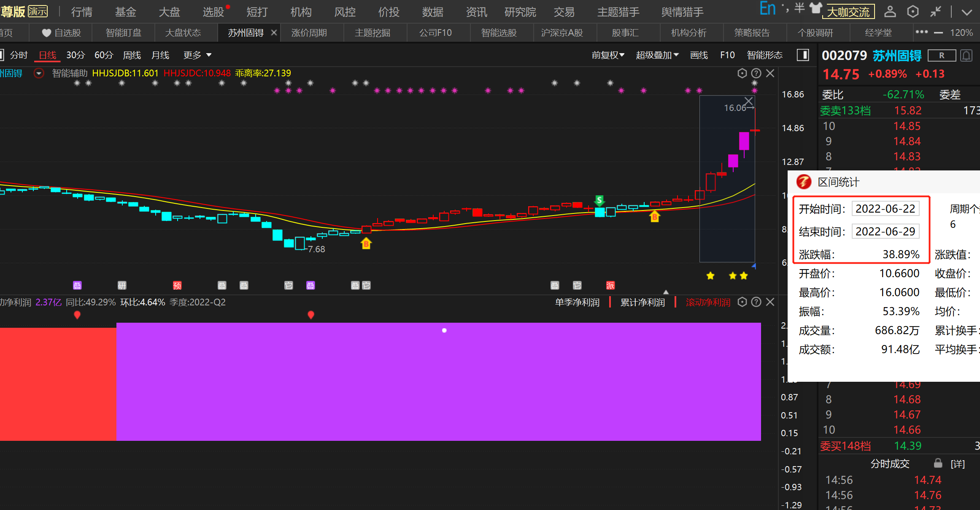Click the green S sell signal marker
980x510 pixels.
[599, 200]
